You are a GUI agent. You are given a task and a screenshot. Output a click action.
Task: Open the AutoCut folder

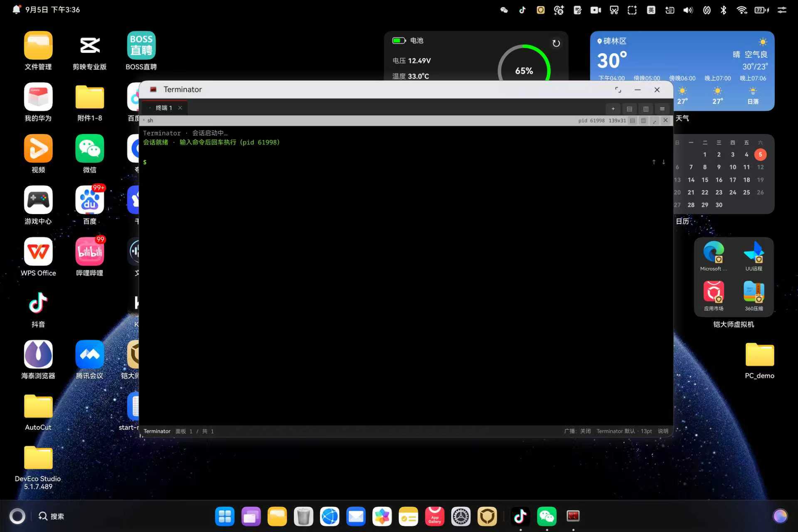pyautogui.click(x=38, y=412)
